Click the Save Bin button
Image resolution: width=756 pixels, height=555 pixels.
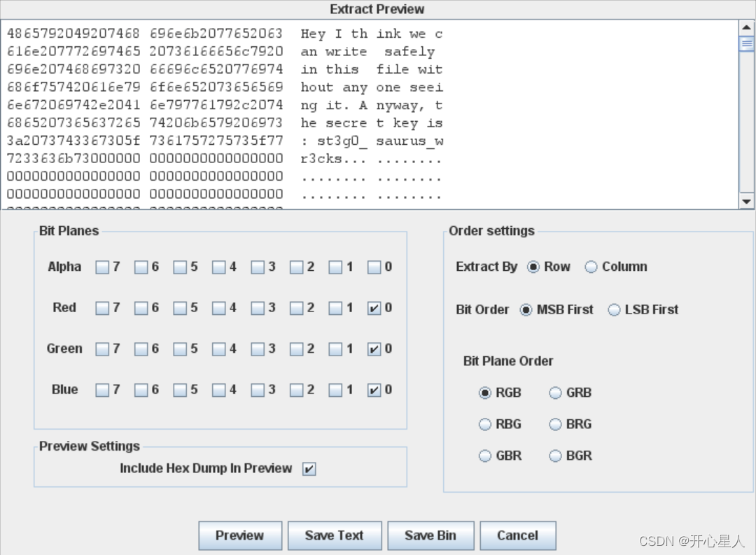(x=430, y=535)
